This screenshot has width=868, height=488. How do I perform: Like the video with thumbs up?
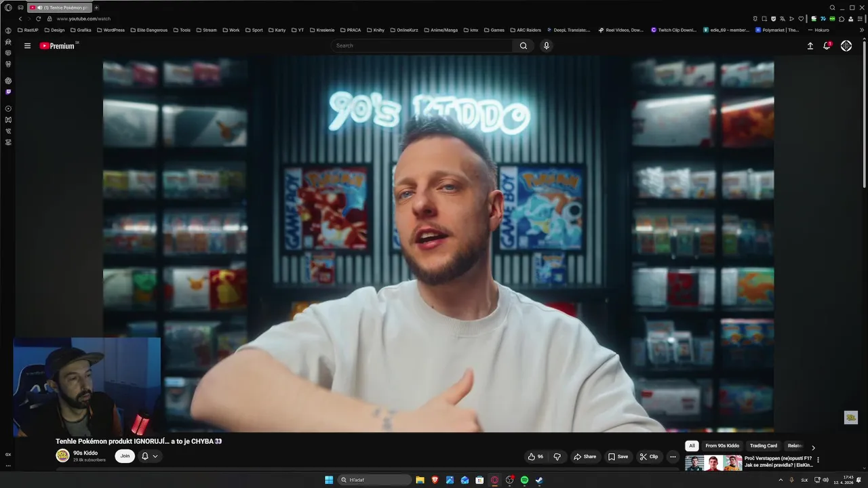click(x=536, y=457)
